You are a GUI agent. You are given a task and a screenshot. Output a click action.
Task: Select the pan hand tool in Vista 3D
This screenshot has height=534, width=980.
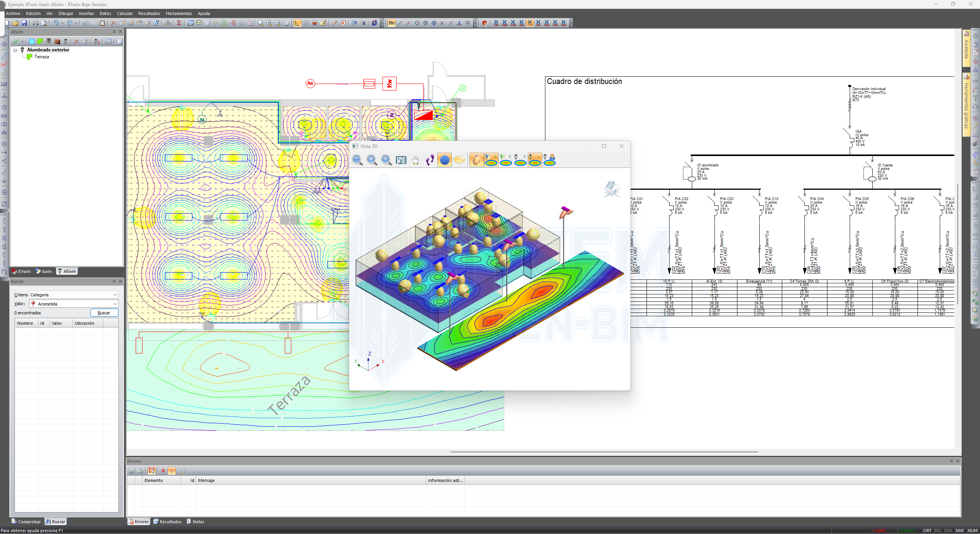point(415,160)
